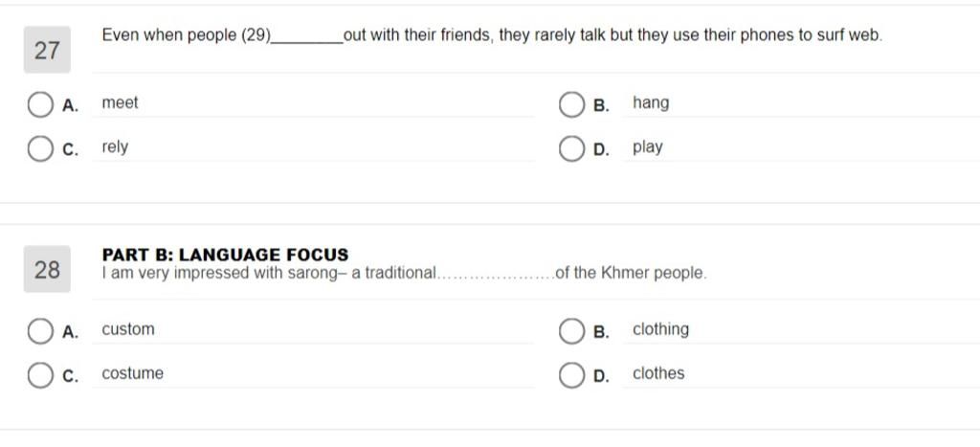The height and width of the screenshot is (447, 980).
Task: Select radio button C for question 28
Action: coord(40,375)
